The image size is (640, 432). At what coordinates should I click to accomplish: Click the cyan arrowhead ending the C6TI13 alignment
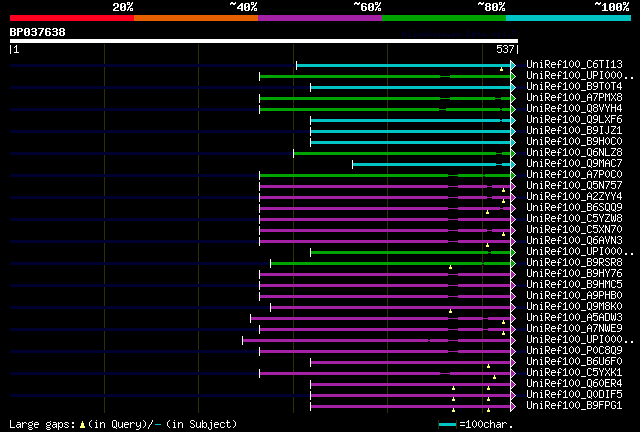tap(513, 65)
